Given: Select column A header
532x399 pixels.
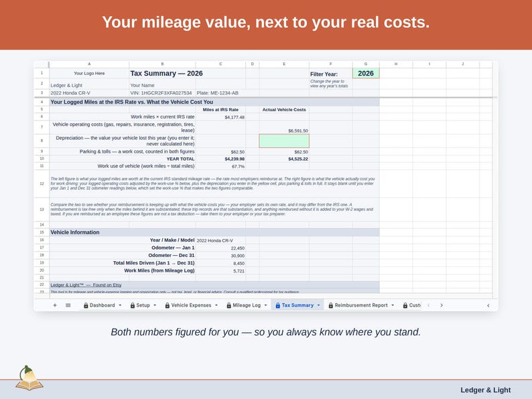Looking at the screenshot, I should click(x=89, y=64).
